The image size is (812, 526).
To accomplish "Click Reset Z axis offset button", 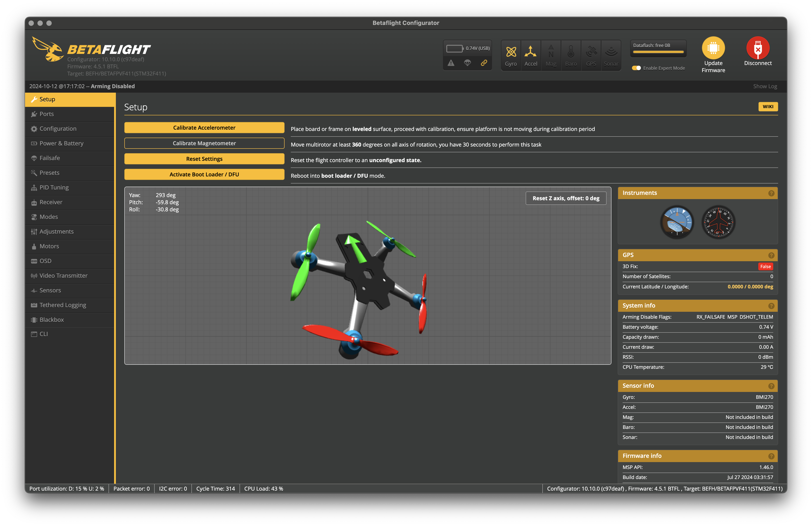I will tap(566, 198).
